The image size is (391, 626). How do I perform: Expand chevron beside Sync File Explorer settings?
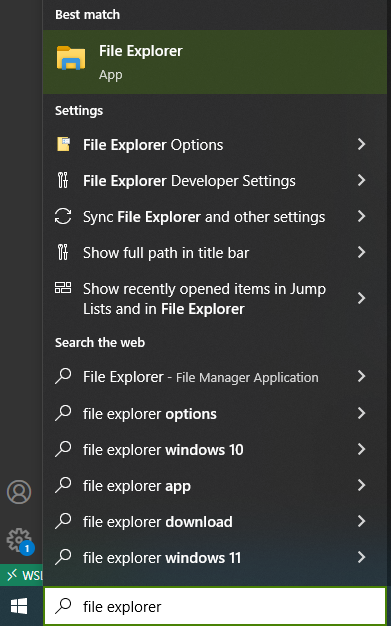361,216
